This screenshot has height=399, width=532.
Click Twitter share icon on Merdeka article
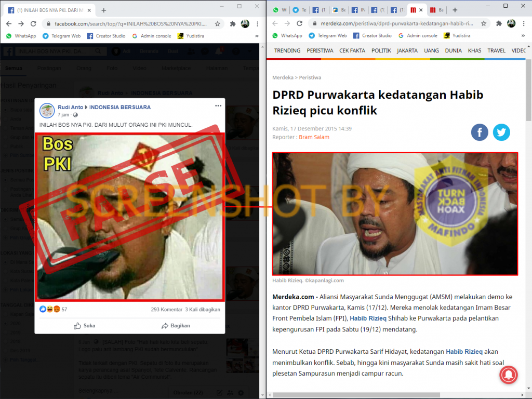tap(501, 132)
